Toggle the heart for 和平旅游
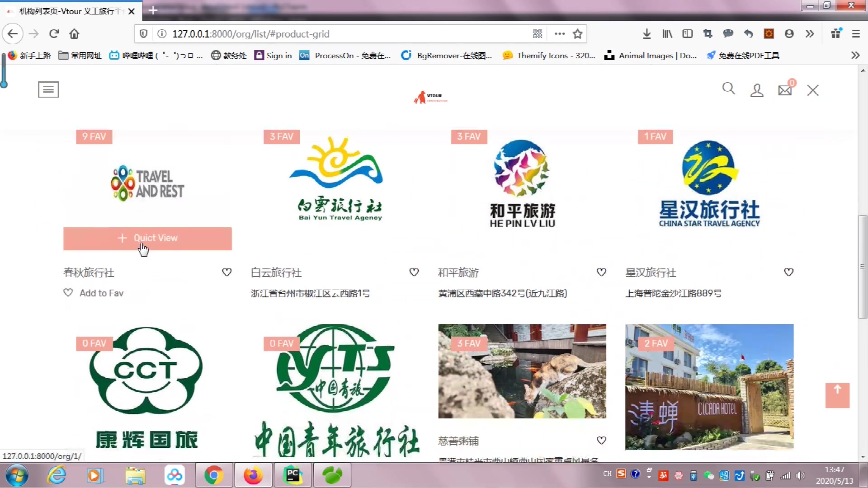 (601, 272)
